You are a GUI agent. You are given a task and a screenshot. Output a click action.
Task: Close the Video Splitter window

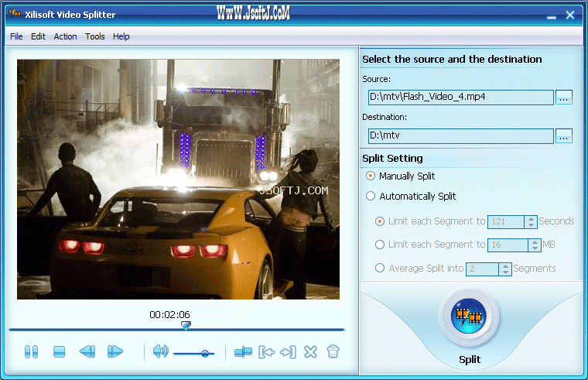[570, 15]
